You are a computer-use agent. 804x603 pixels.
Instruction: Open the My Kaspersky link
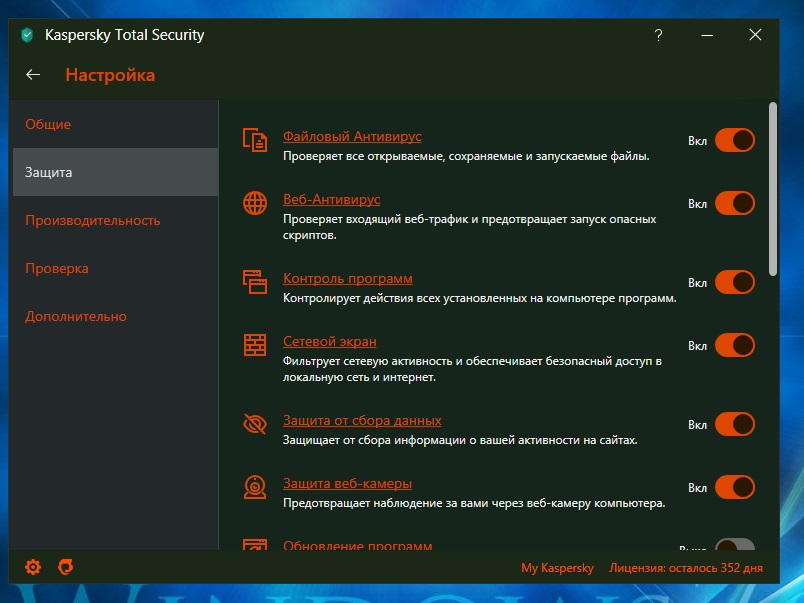557,568
